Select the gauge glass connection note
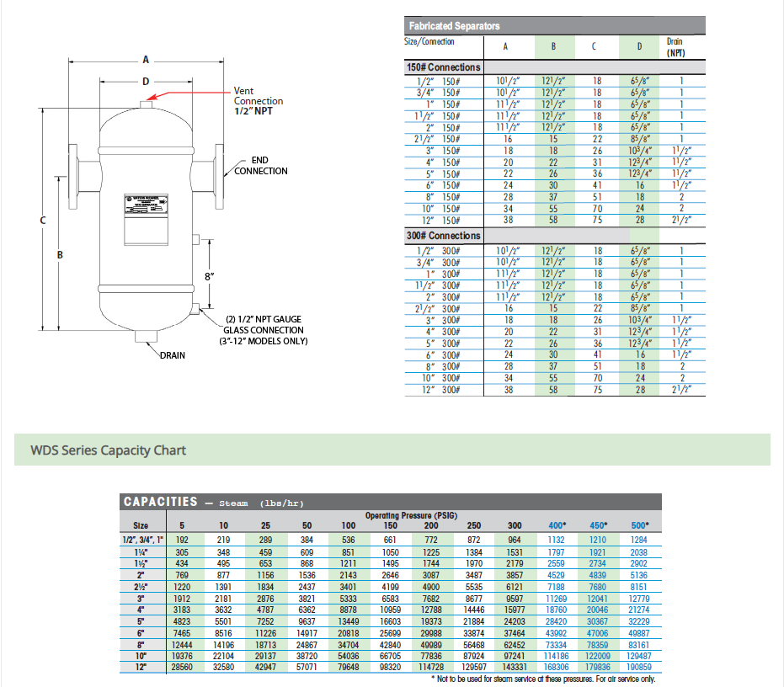Screen dimensions: 784x687 click(262, 330)
